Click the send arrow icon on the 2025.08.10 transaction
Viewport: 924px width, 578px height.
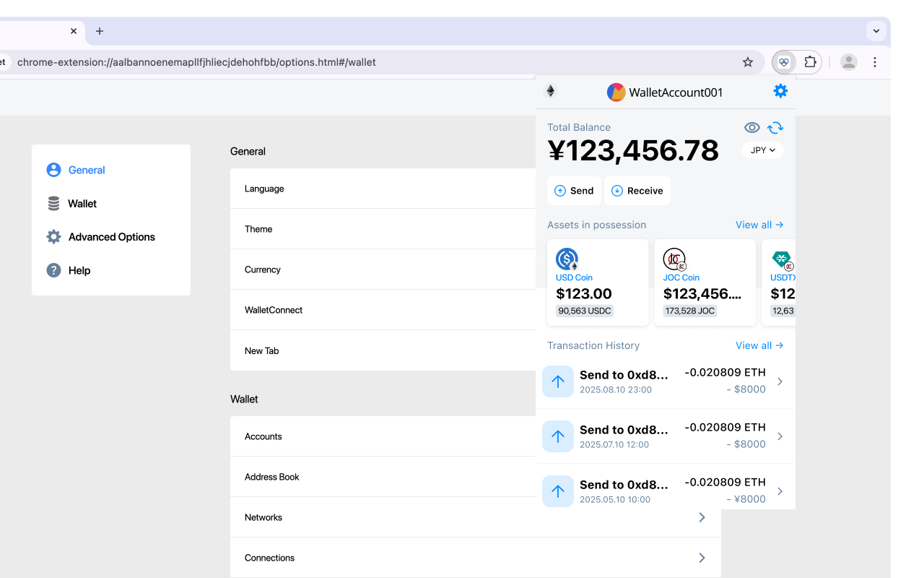[557, 381]
